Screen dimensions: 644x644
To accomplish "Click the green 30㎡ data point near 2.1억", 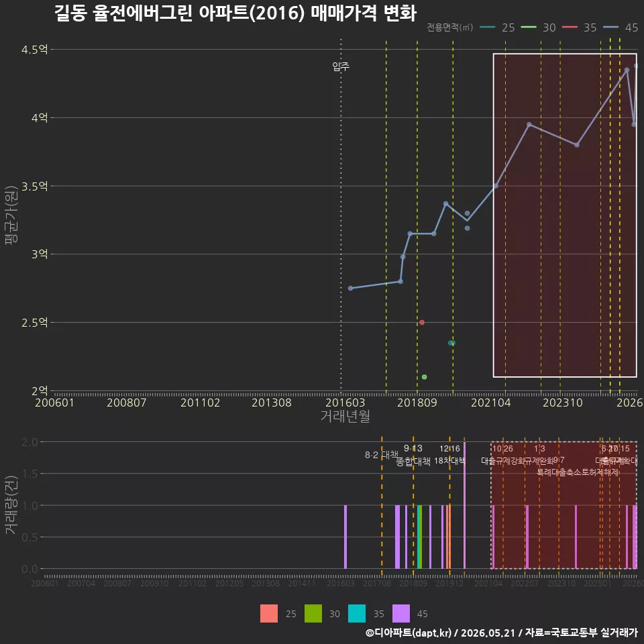I will (x=424, y=377).
